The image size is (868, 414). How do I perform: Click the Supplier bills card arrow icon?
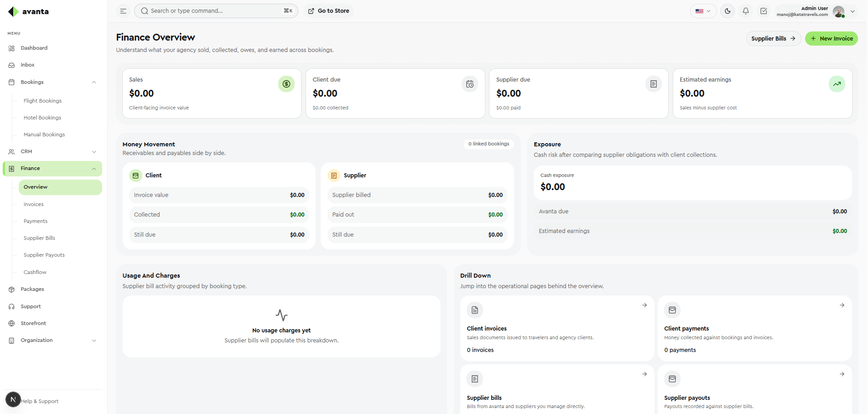point(645,374)
